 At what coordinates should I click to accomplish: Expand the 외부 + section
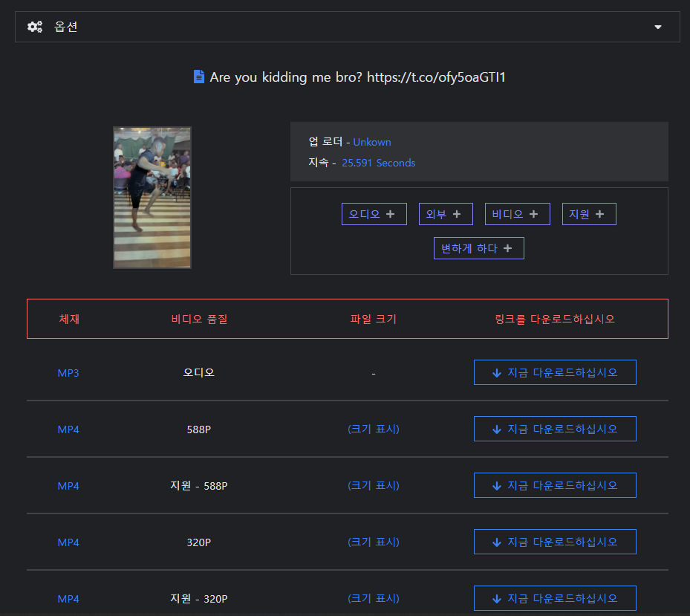pyautogui.click(x=446, y=214)
